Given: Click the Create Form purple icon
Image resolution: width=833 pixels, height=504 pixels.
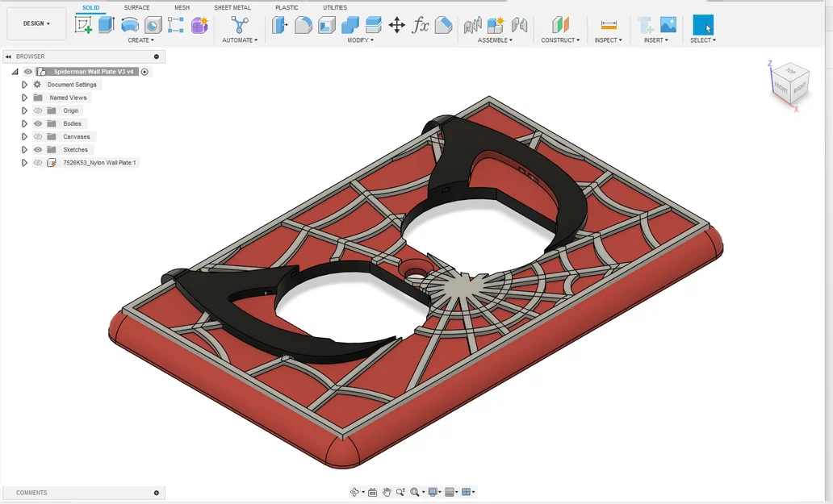Looking at the screenshot, I should [199, 24].
